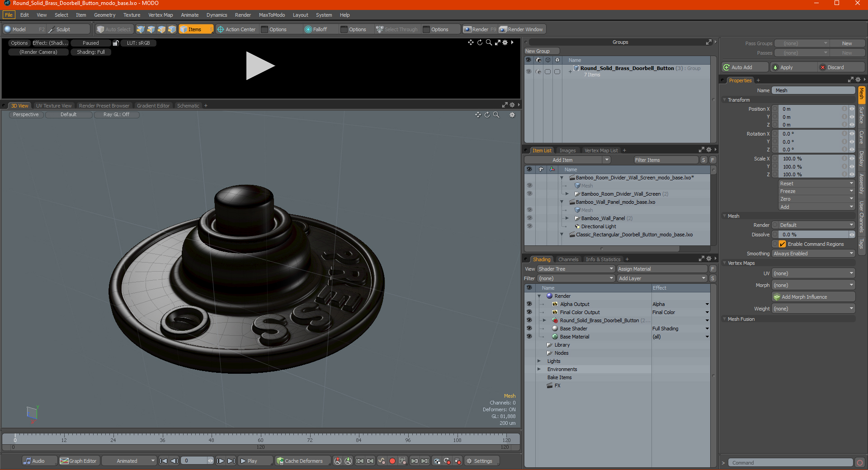
Task: Select the Sculpt mode icon
Action: point(51,29)
